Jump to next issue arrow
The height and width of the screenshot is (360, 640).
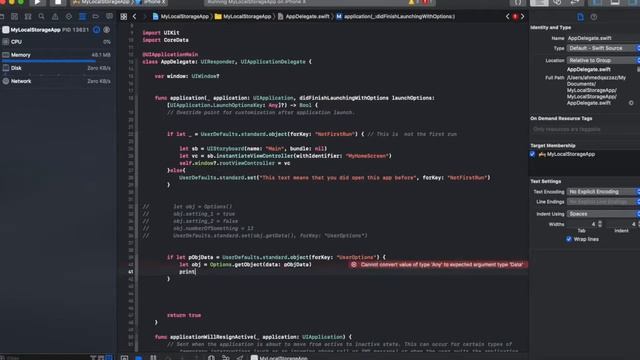[x=522, y=17]
